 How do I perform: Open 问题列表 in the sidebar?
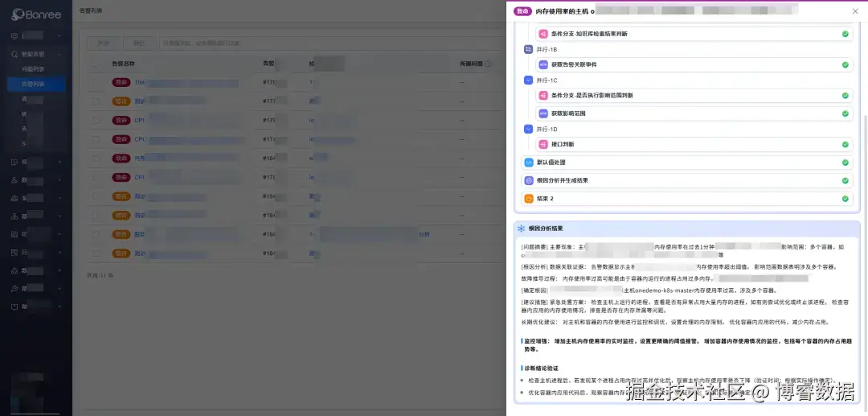pyautogui.click(x=33, y=69)
